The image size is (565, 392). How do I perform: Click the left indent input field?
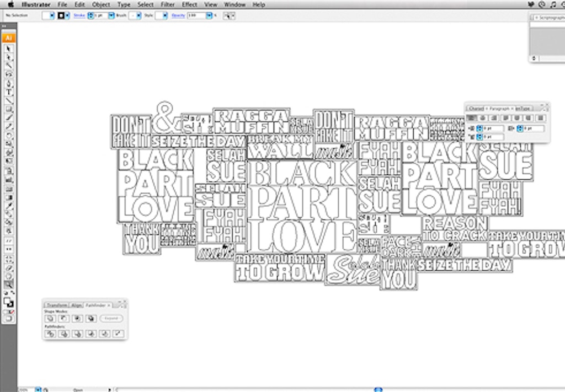click(x=493, y=128)
